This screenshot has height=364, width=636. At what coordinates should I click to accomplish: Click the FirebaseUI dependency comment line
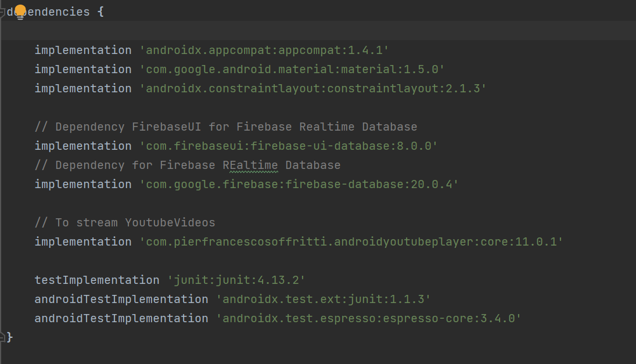point(226,127)
